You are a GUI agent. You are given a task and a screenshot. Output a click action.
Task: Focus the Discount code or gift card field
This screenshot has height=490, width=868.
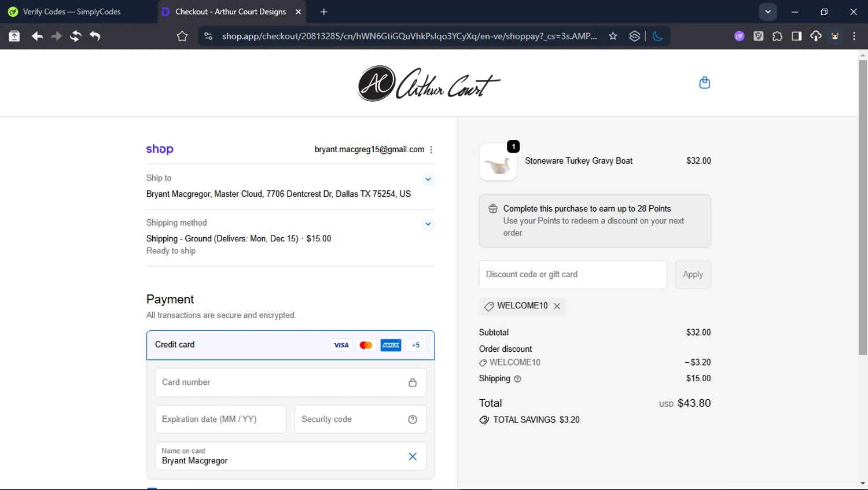[x=573, y=275]
